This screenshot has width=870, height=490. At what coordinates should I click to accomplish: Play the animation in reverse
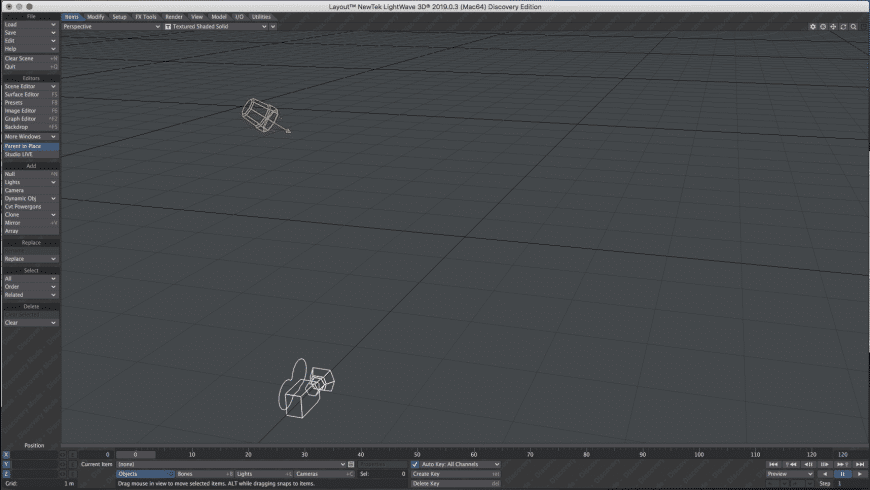click(x=825, y=474)
